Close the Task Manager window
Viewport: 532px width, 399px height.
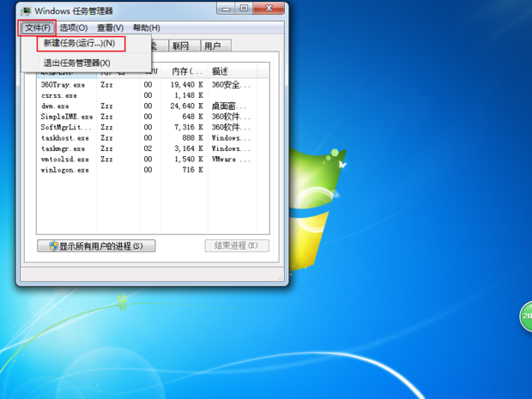coord(269,9)
